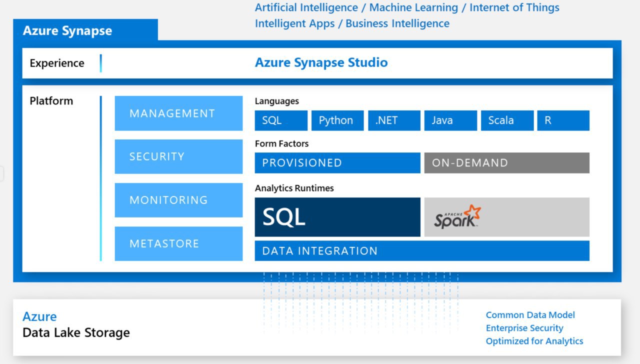
Task: Click the Azure Synapse title tab
Action: pyautogui.click(x=85, y=30)
